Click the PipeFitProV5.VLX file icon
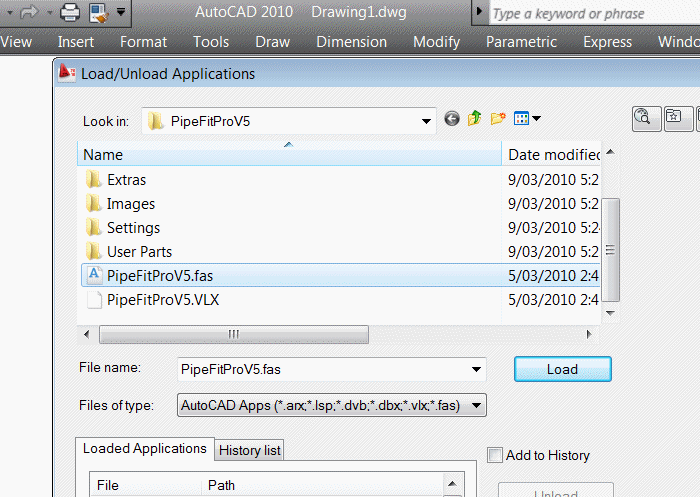 [94, 300]
